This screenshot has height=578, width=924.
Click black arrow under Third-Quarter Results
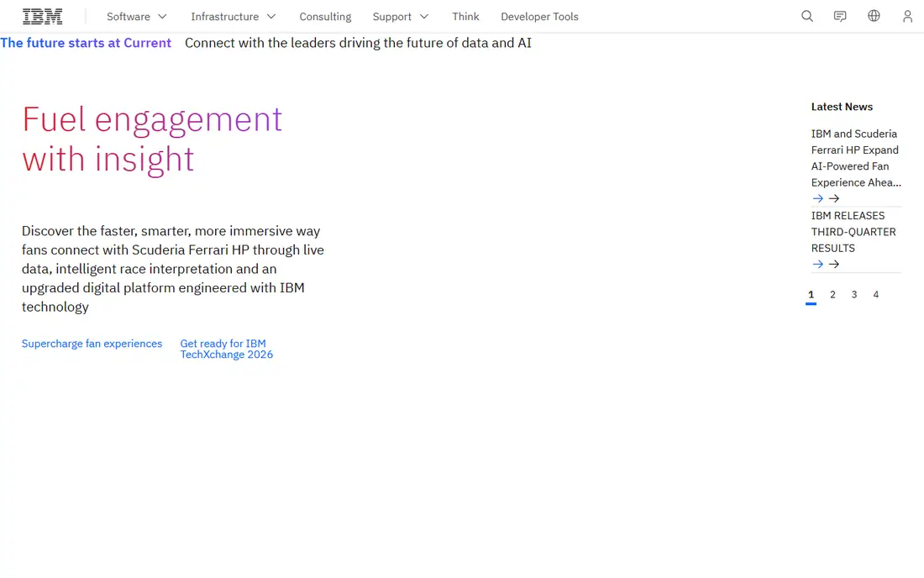coord(834,264)
